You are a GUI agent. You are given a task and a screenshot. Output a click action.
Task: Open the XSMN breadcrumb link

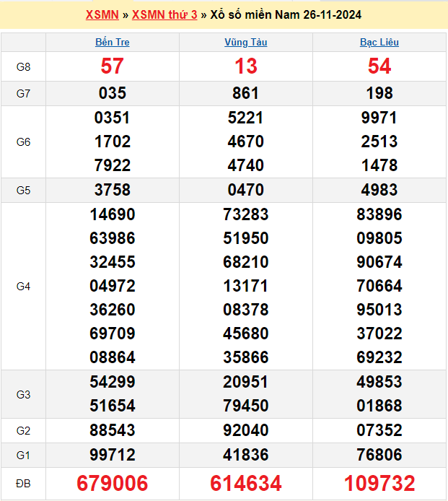point(102,14)
